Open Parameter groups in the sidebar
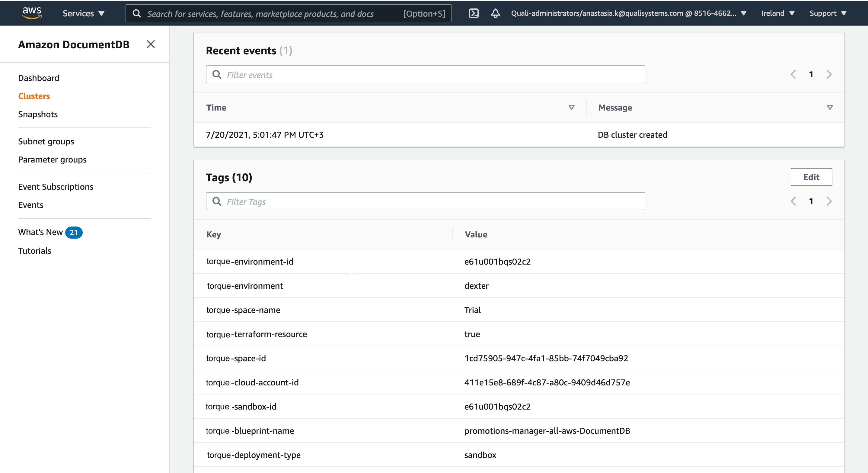 (x=52, y=159)
